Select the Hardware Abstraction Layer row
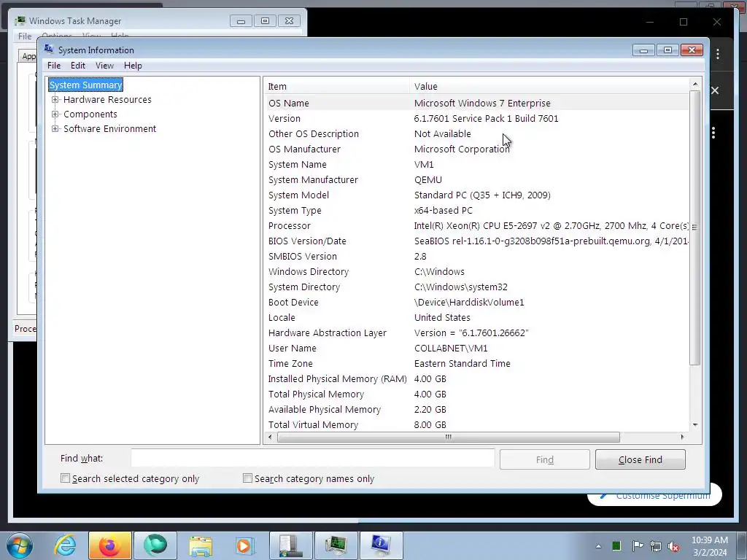The width and height of the screenshot is (747, 560). 476,332
